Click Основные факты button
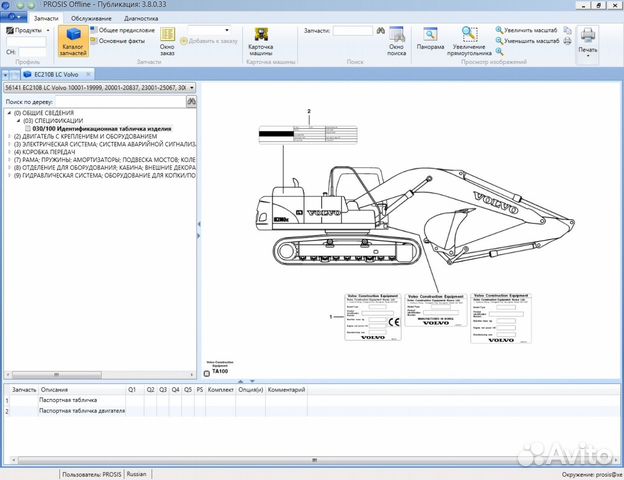Viewport: 624px width, 480px height. point(121,40)
